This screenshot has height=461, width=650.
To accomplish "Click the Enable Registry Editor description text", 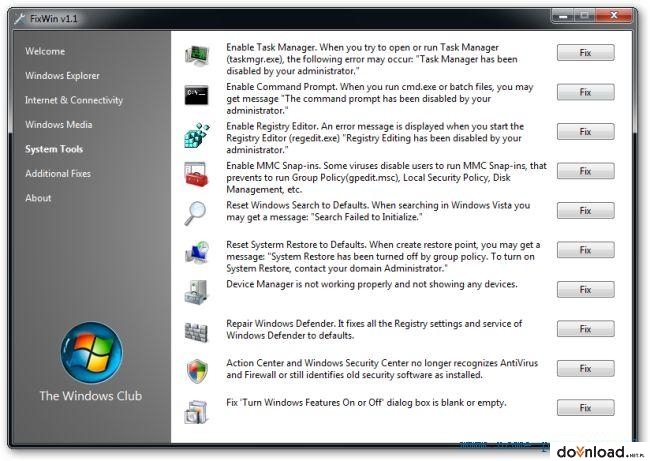I will pyautogui.click(x=375, y=138).
